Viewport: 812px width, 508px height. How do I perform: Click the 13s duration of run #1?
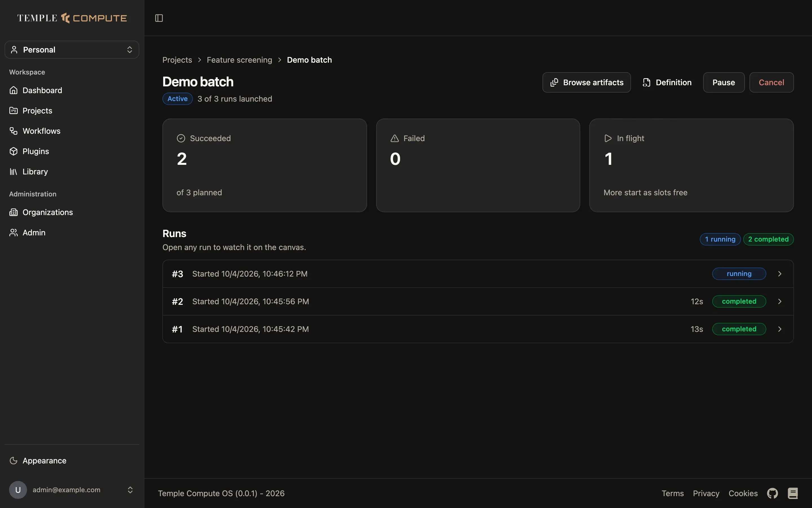point(697,329)
